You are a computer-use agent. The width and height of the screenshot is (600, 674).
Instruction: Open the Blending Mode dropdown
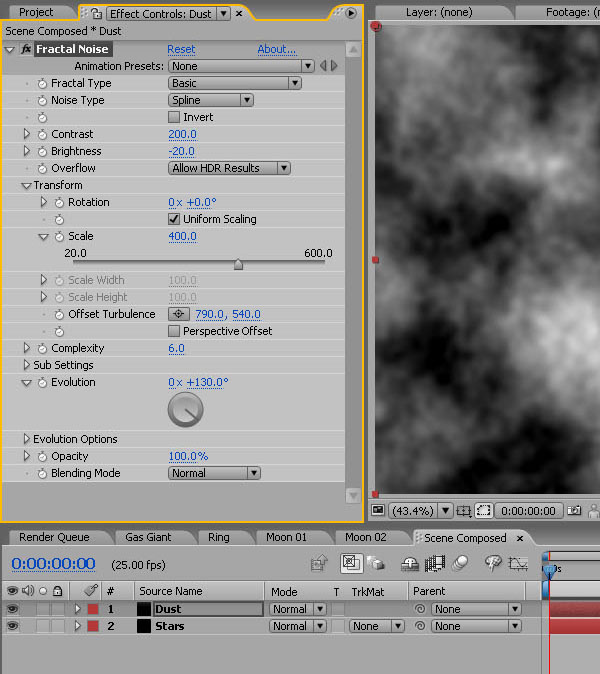click(x=213, y=473)
